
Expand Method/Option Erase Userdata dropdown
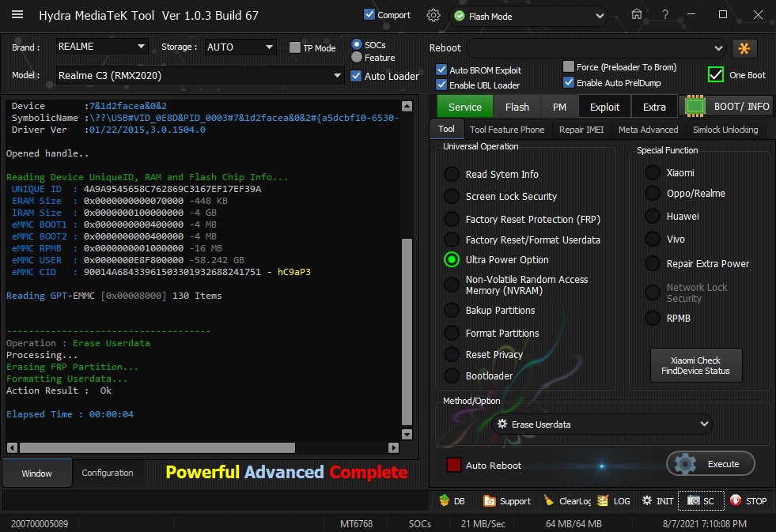click(x=602, y=424)
